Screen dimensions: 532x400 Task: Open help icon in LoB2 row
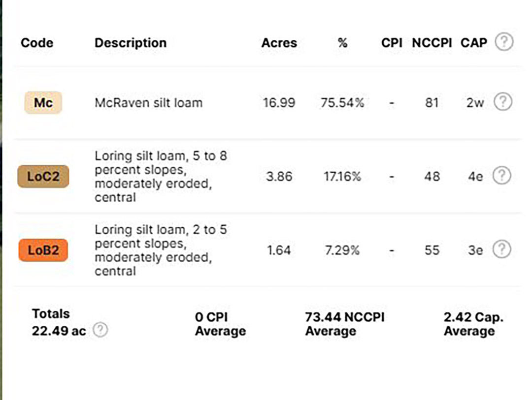pyautogui.click(x=502, y=249)
